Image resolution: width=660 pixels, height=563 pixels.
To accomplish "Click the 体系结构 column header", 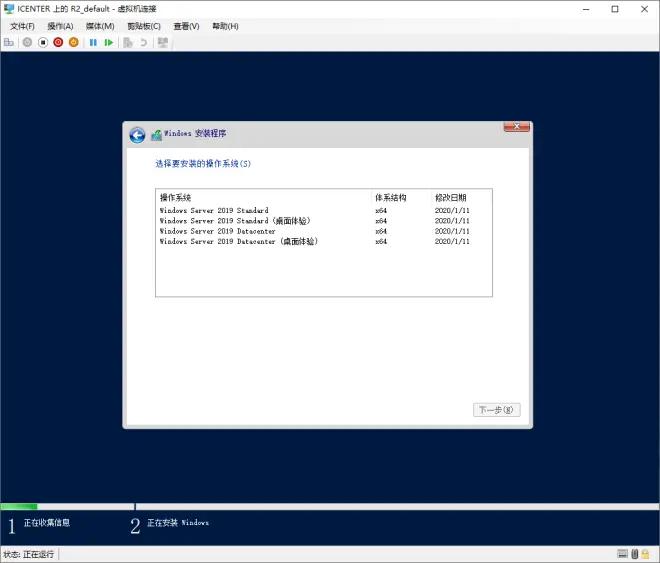I will [402, 197].
